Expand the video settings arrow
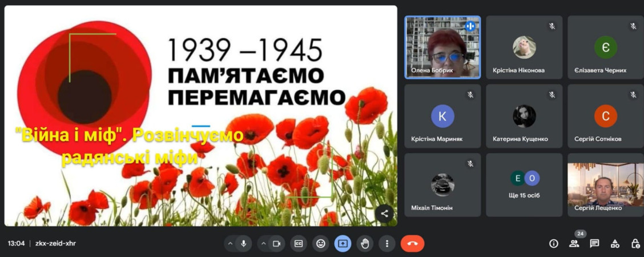This screenshot has height=257, width=644. (264, 243)
